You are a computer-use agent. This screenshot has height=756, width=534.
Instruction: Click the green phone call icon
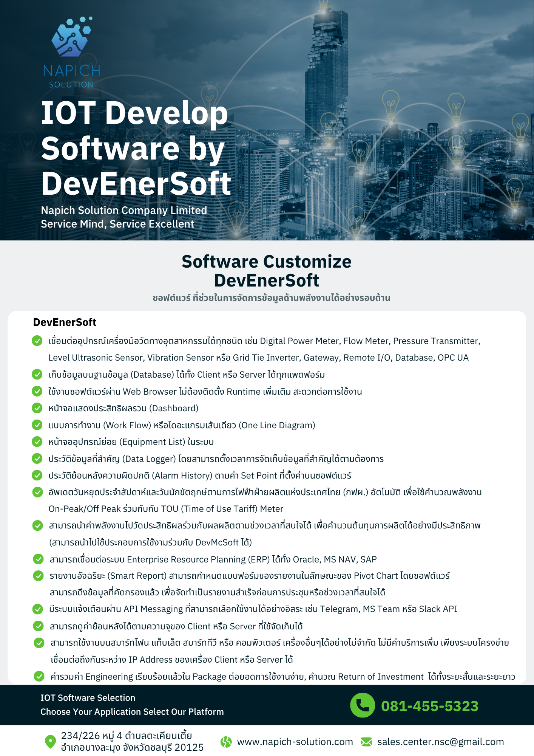pyautogui.click(x=362, y=705)
